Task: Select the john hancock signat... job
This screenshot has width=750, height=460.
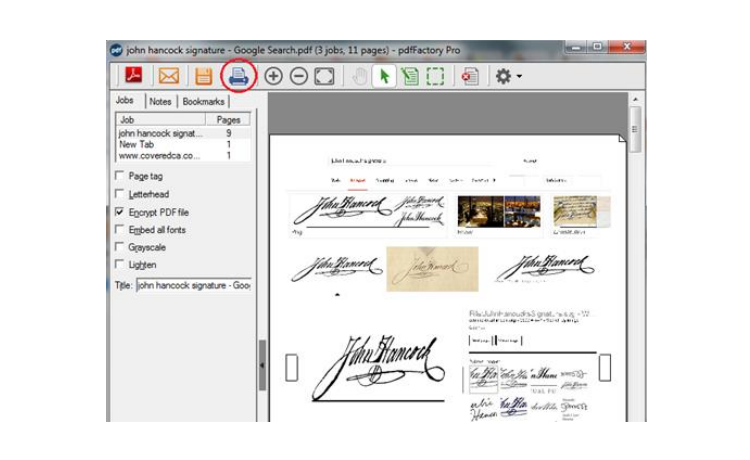Action: (x=183, y=133)
